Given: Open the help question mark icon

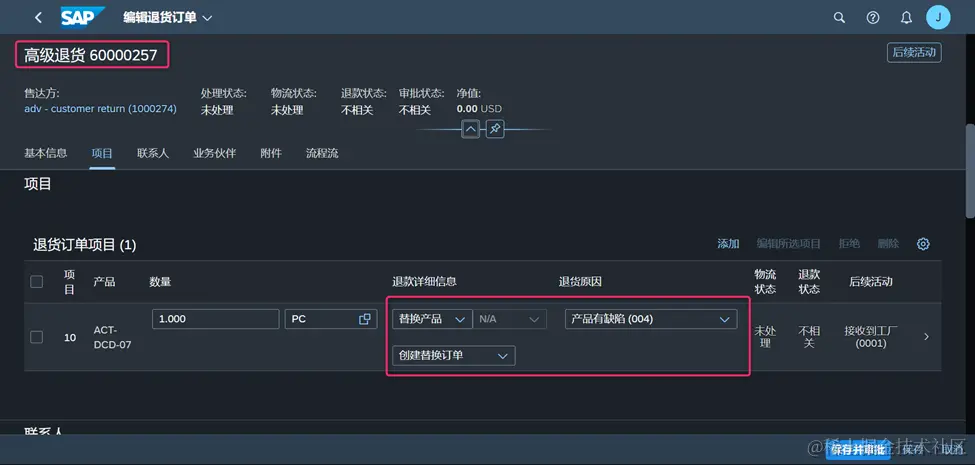Looking at the screenshot, I should click(873, 17).
